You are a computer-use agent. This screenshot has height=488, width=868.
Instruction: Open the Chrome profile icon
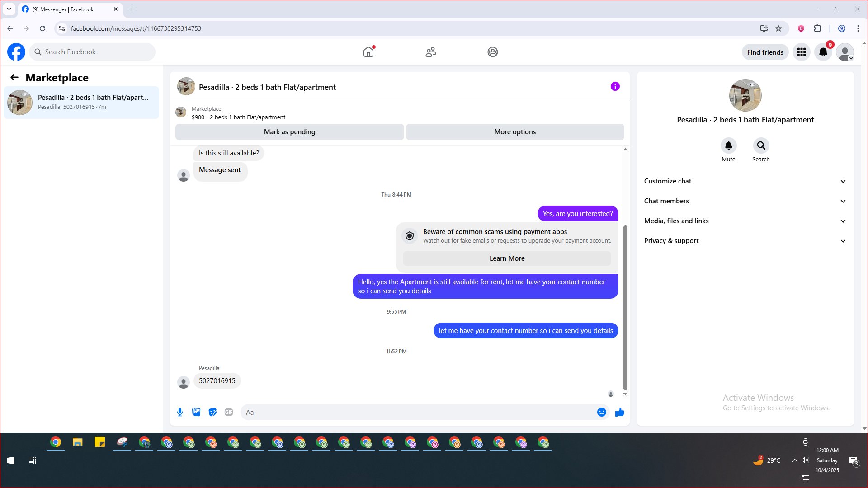tap(842, 28)
